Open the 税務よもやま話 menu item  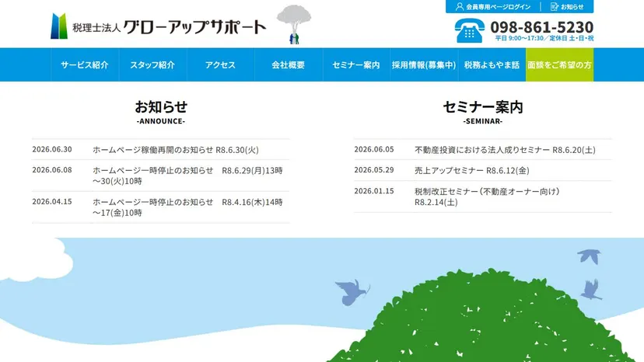tap(492, 64)
